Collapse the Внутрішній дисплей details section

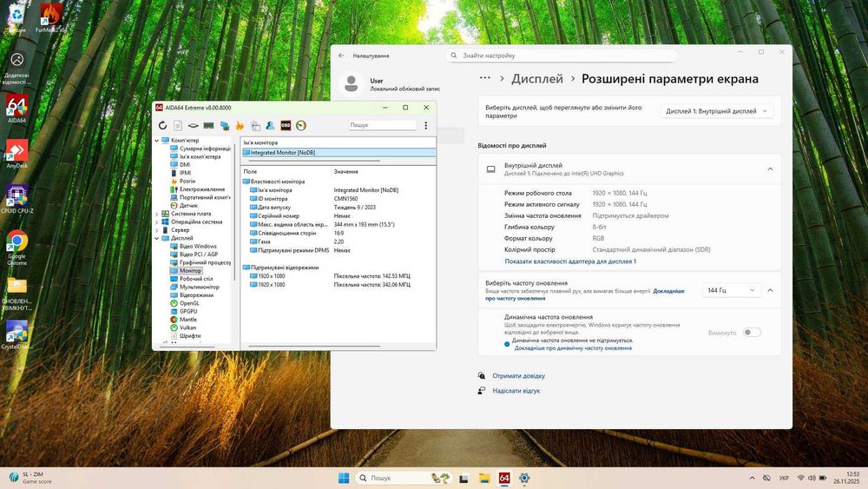click(x=770, y=169)
